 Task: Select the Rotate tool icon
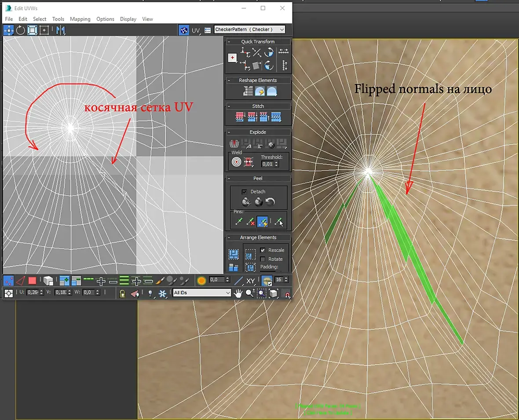click(21, 30)
